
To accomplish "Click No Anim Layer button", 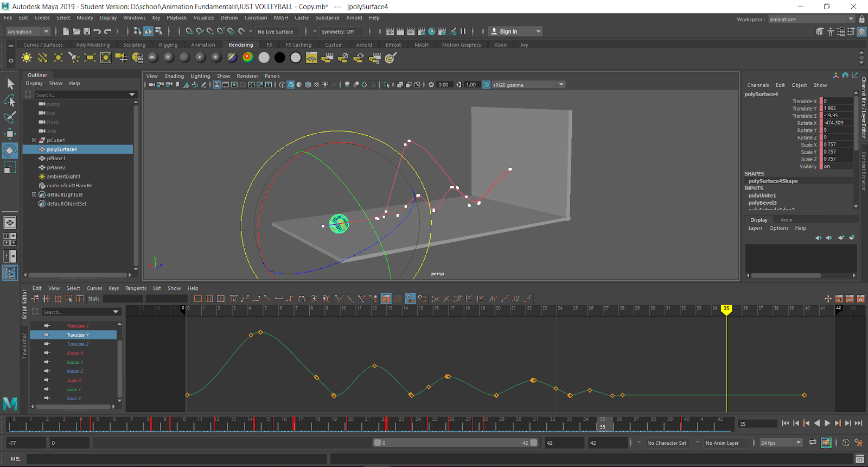I will pyautogui.click(x=722, y=443).
